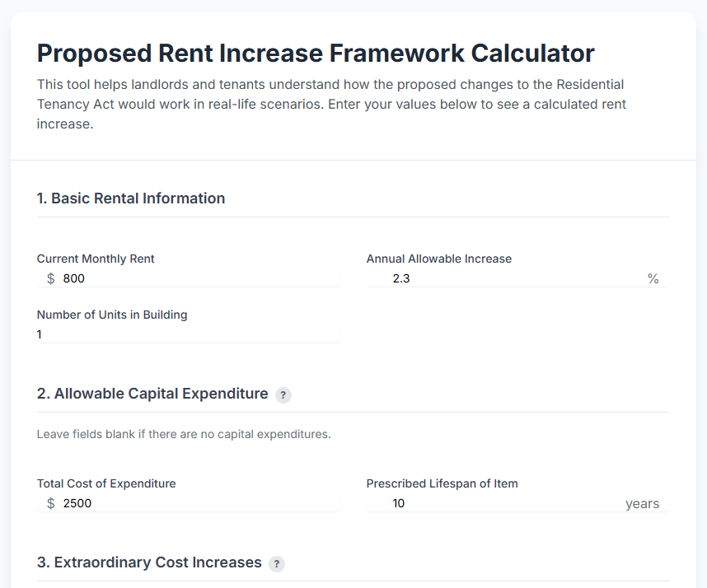
Task: Open help for Extraordinary Cost Increases
Action: 277,564
